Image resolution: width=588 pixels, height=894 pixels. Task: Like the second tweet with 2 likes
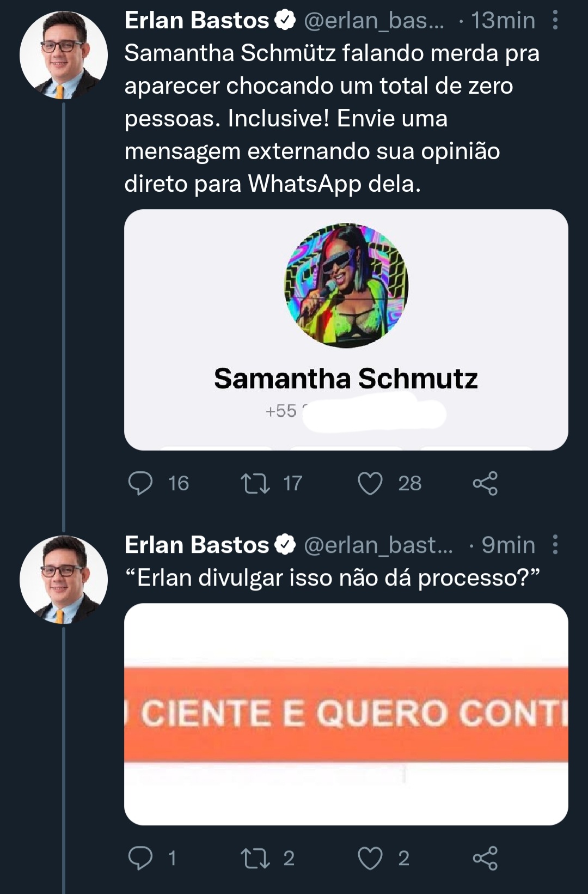click(x=370, y=858)
